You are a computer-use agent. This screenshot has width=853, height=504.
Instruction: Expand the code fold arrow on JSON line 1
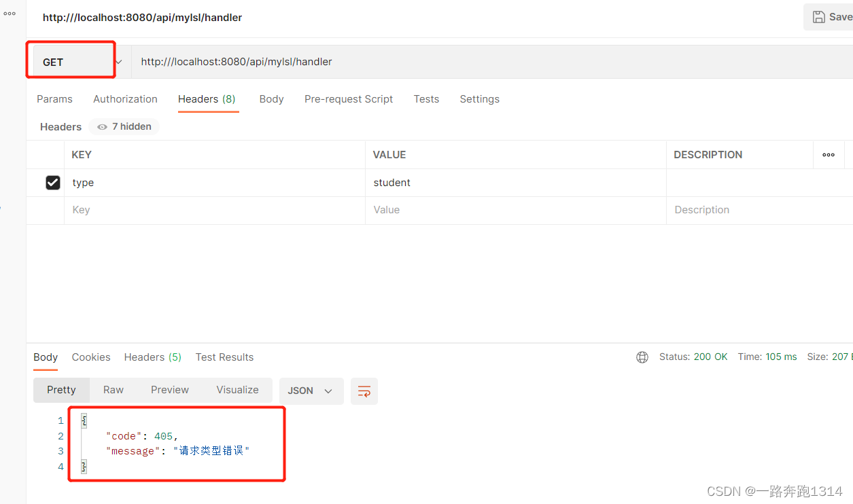click(x=82, y=420)
